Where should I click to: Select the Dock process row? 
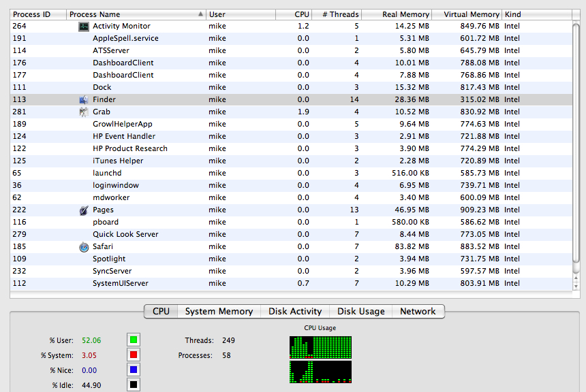coord(291,87)
